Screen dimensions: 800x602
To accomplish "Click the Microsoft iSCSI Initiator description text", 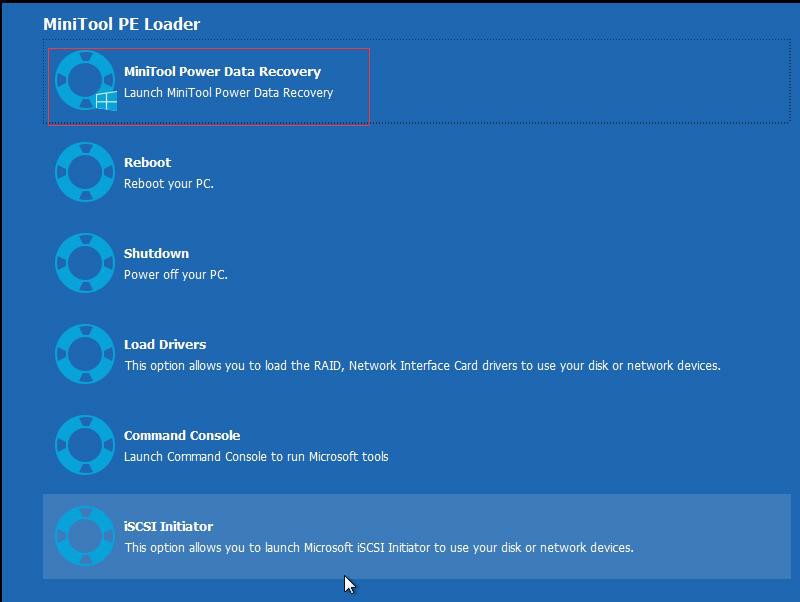I will tap(379, 547).
